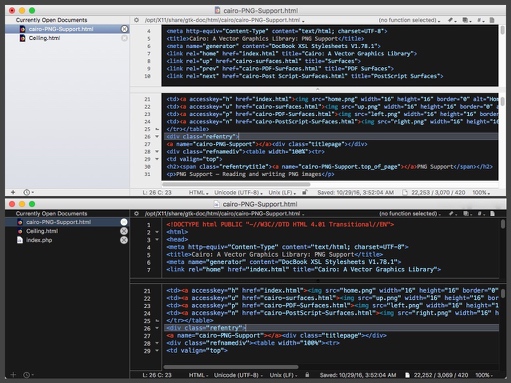511x383 pixels.
Task: Collapse the fold triangle on line 28 in the bottom window
Action: coord(157,343)
